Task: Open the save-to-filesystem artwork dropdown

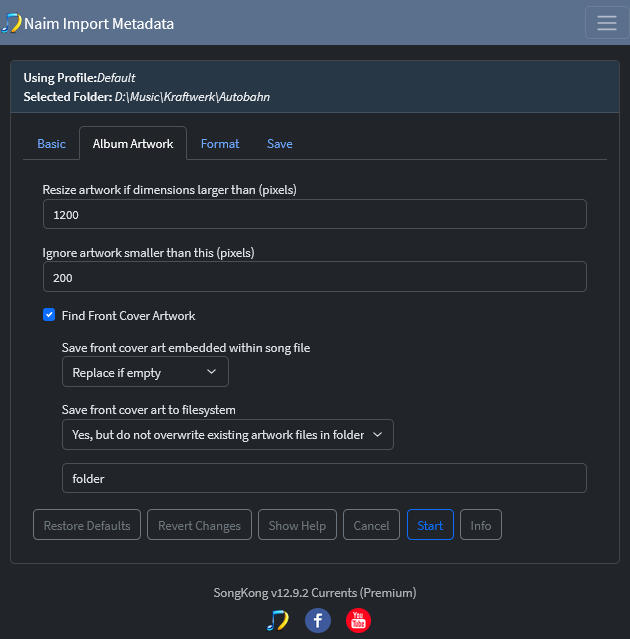Action: [x=228, y=434]
